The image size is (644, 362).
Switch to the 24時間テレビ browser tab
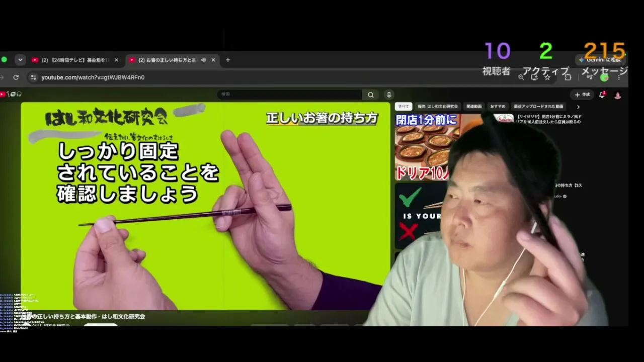(x=74, y=60)
